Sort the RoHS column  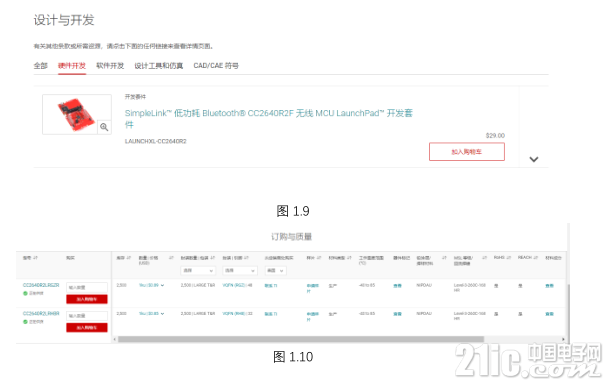(509, 257)
